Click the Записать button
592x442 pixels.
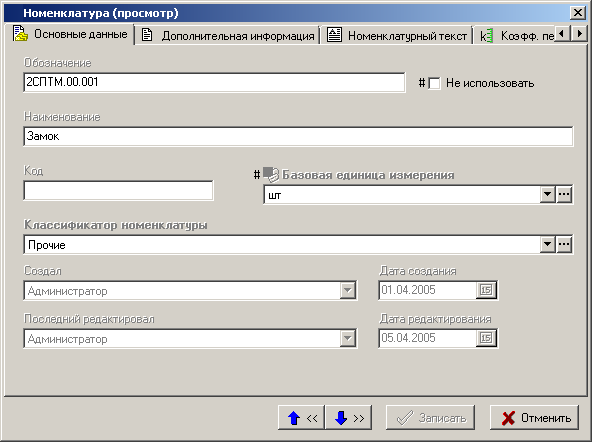(x=430, y=417)
